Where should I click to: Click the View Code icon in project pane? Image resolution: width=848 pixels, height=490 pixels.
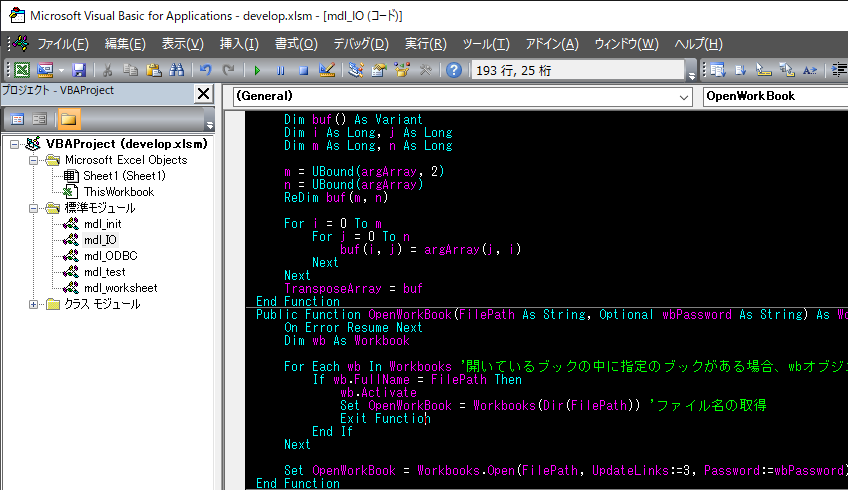coord(17,119)
